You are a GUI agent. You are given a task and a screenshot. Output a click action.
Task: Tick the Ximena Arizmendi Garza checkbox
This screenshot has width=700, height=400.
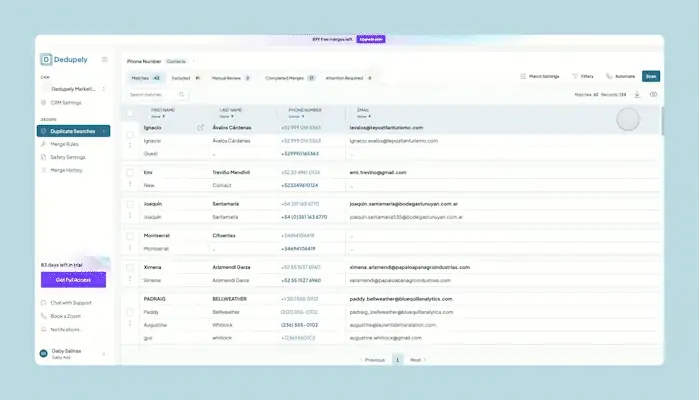click(x=130, y=268)
